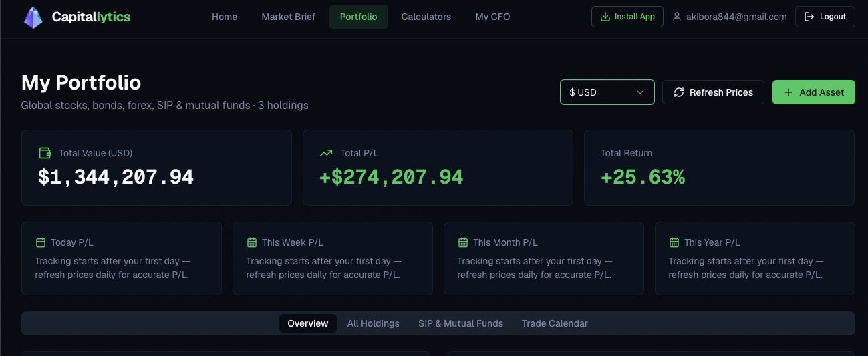Open the Market Brief page
This screenshot has height=356, width=868.
pyautogui.click(x=289, y=17)
